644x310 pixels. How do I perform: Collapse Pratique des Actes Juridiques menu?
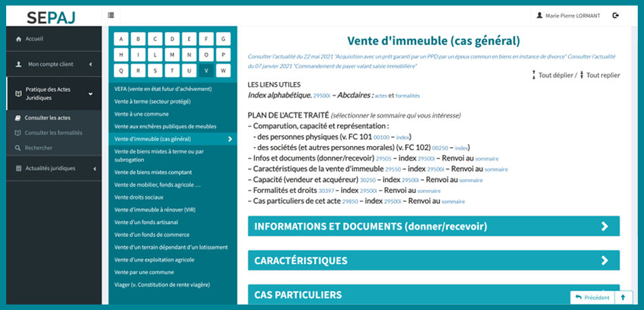point(54,94)
